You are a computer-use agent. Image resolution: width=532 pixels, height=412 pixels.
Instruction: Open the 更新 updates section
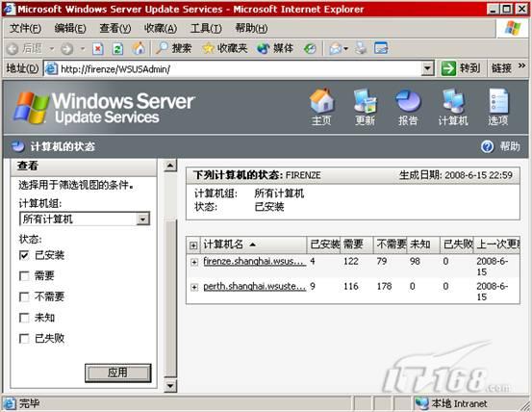(x=365, y=107)
